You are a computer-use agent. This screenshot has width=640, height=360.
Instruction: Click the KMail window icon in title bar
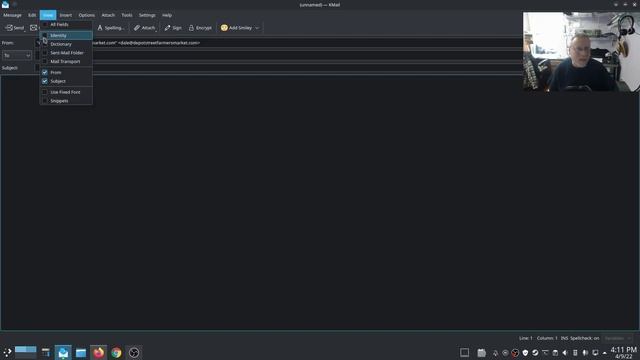(5, 4)
